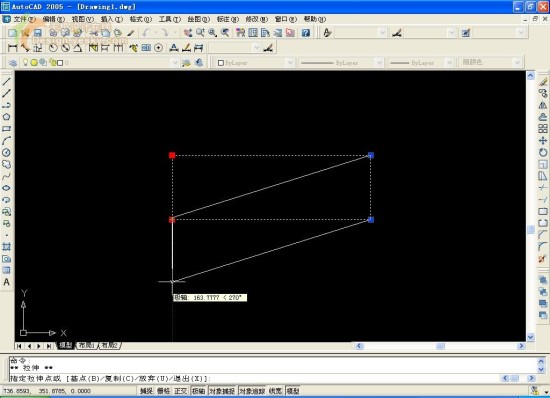550x398 pixels.
Task: Expand the layer list dropdown arrow
Action: point(175,63)
